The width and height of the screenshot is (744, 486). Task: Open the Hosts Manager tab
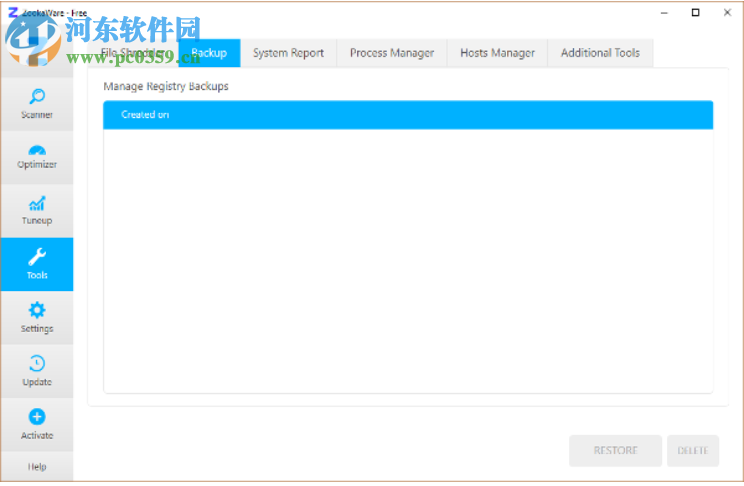coord(497,53)
